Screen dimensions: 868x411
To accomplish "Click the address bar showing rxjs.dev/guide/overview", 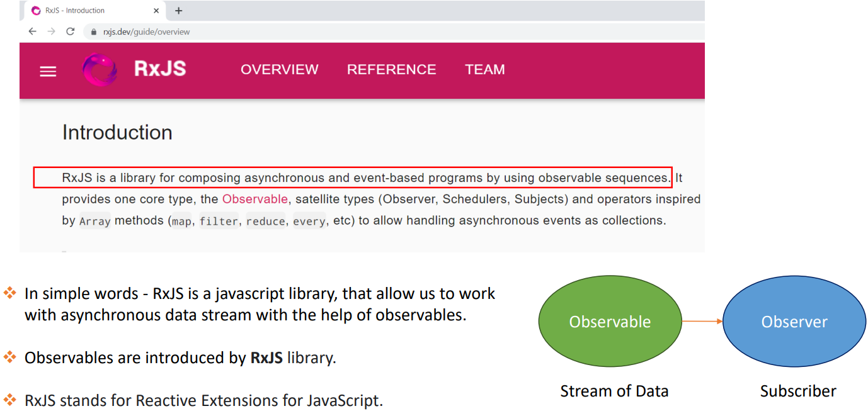I will tap(394, 31).
